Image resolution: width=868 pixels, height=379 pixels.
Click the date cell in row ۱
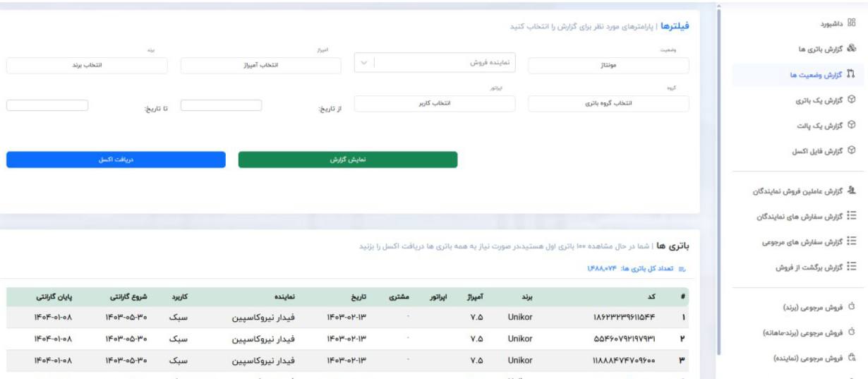click(345, 318)
